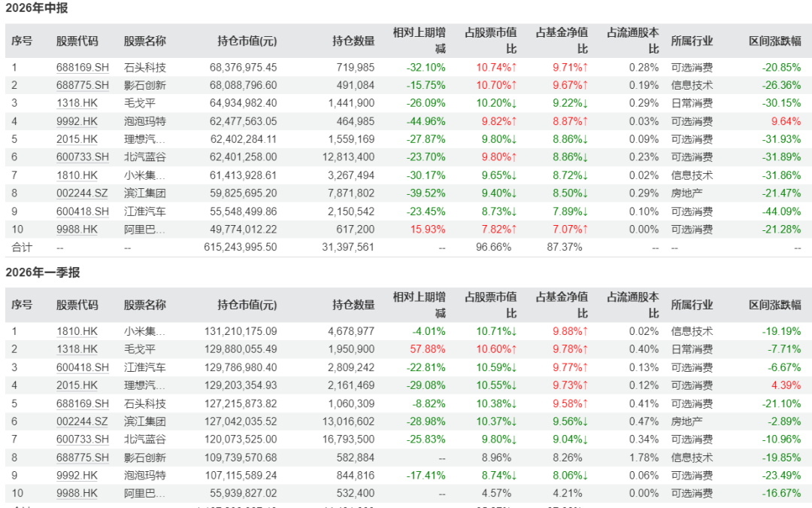Select holding value 131,210,175.09

(241, 331)
